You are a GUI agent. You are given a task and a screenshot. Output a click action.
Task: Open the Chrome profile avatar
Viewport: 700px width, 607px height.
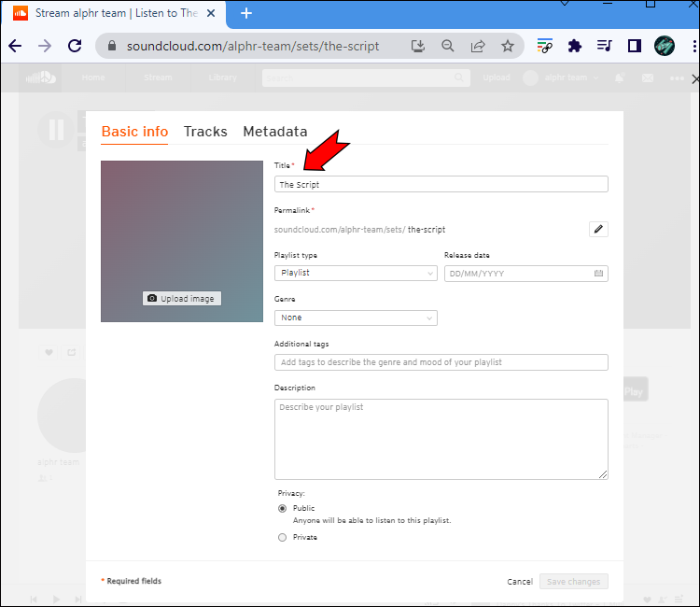click(x=665, y=46)
